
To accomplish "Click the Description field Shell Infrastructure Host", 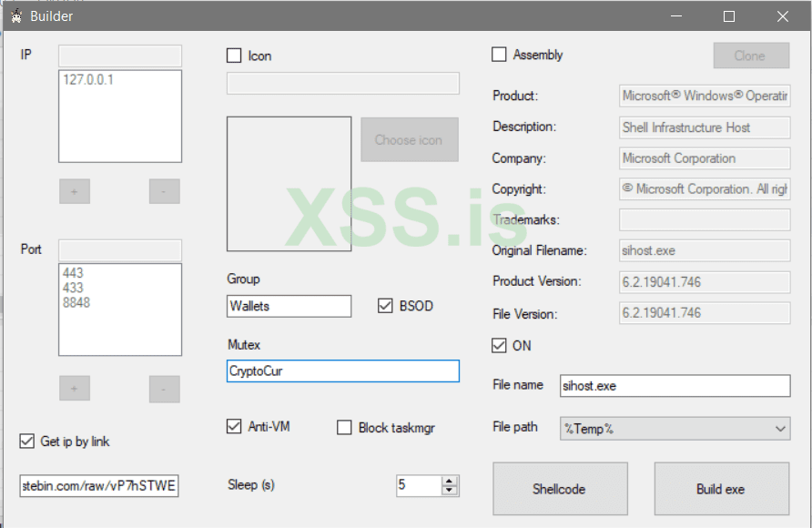I will [x=705, y=127].
